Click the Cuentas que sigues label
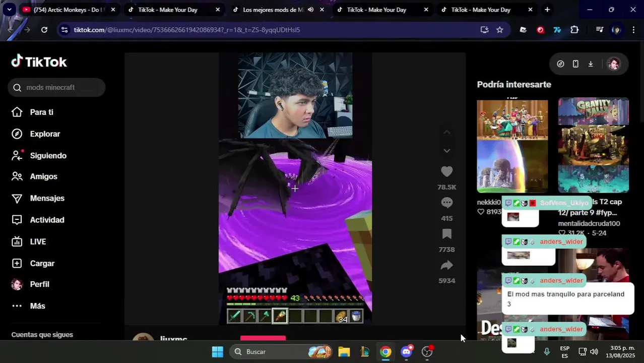 tap(42, 335)
